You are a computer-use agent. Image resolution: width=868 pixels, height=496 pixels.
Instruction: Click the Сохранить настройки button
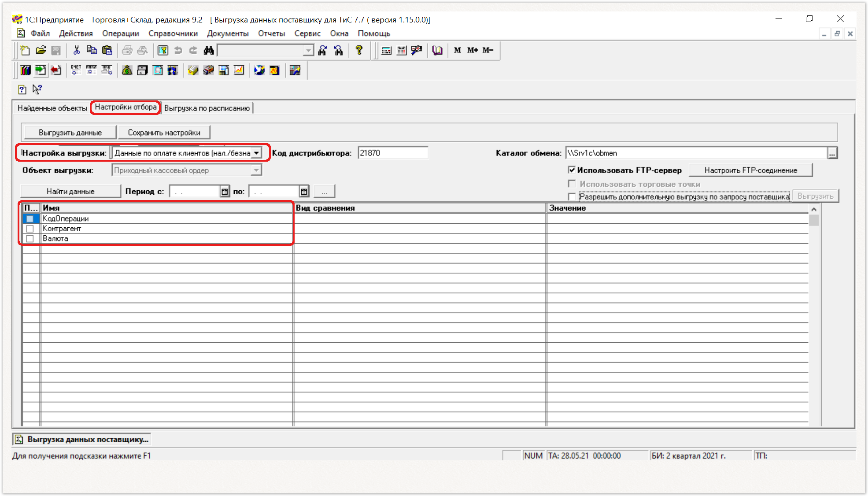click(x=164, y=133)
